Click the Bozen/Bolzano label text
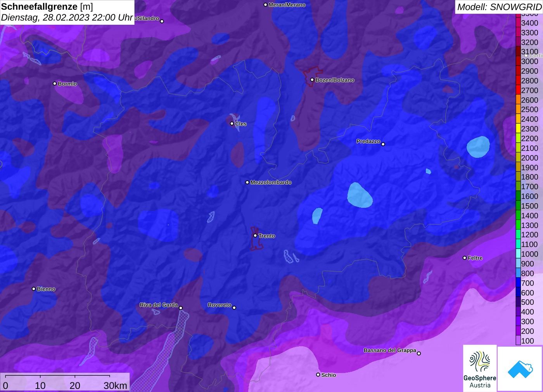543x392 pixels. tap(335, 80)
